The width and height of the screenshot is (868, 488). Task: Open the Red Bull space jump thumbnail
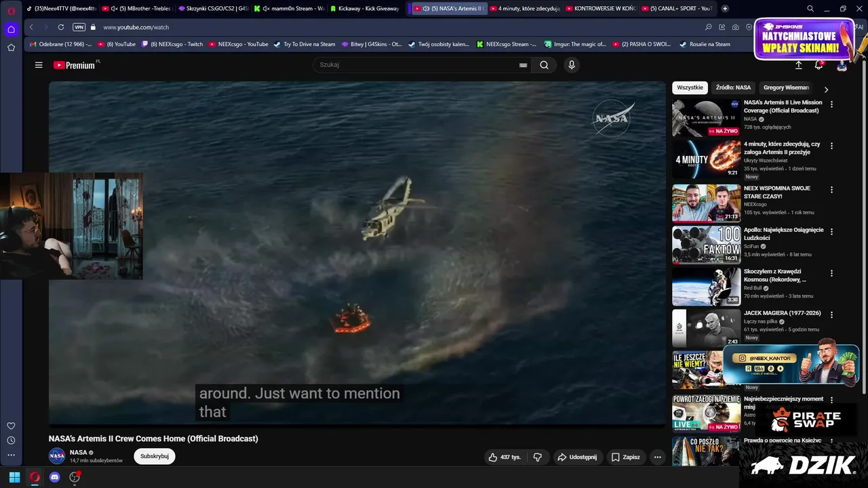706,287
